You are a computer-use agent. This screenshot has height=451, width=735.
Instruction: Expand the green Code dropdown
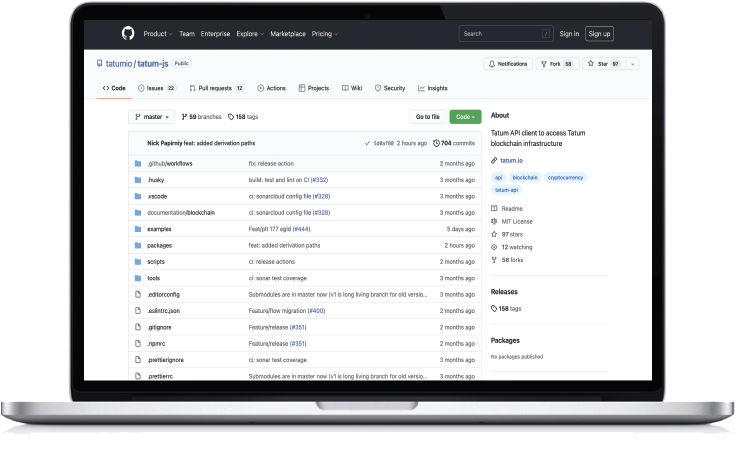465,117
